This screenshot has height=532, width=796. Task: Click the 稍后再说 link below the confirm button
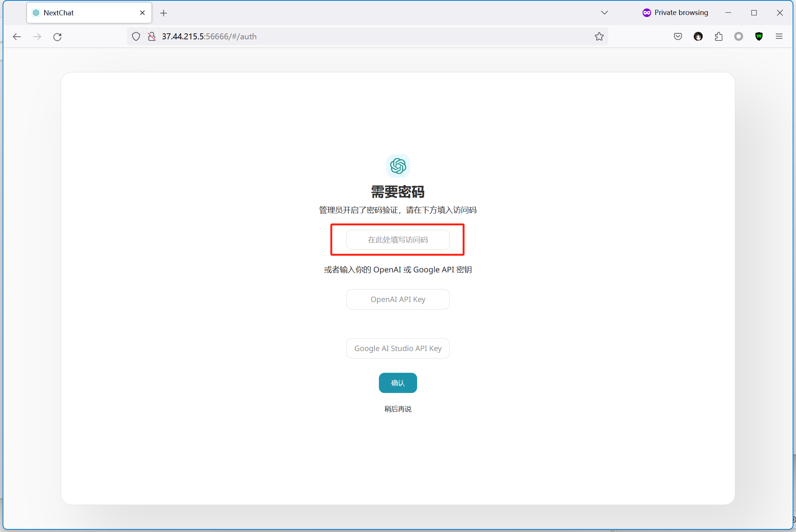398,409
